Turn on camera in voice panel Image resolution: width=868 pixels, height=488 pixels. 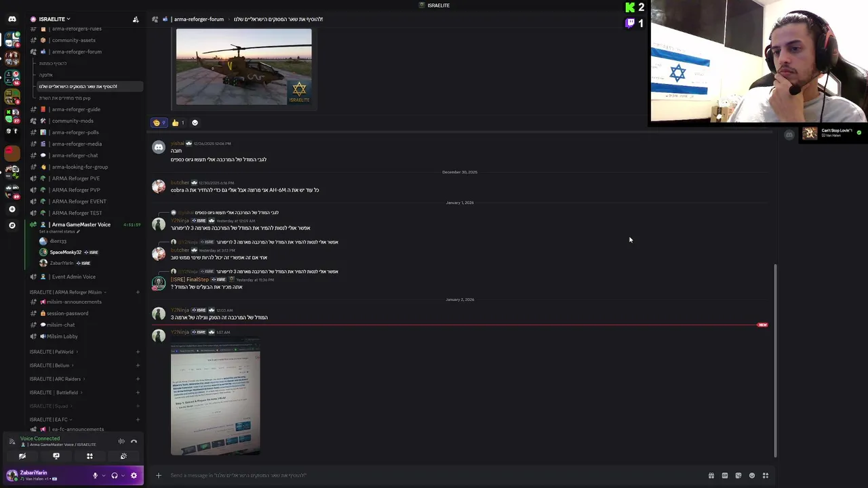coord(22,456)
